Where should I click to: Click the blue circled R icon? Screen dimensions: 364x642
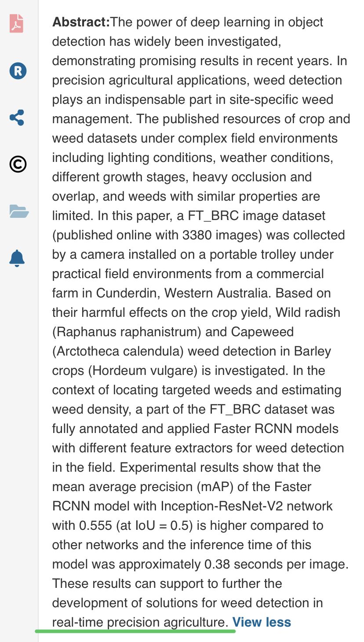tap(18, 71)
